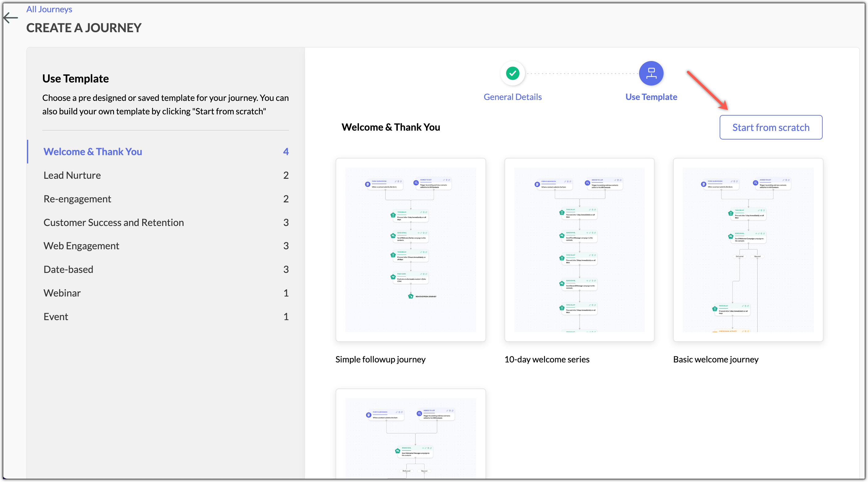The image size is (868, 482).
Task: Choose the 10-day welcome series thumbnail
Action: tap(579, 250)
